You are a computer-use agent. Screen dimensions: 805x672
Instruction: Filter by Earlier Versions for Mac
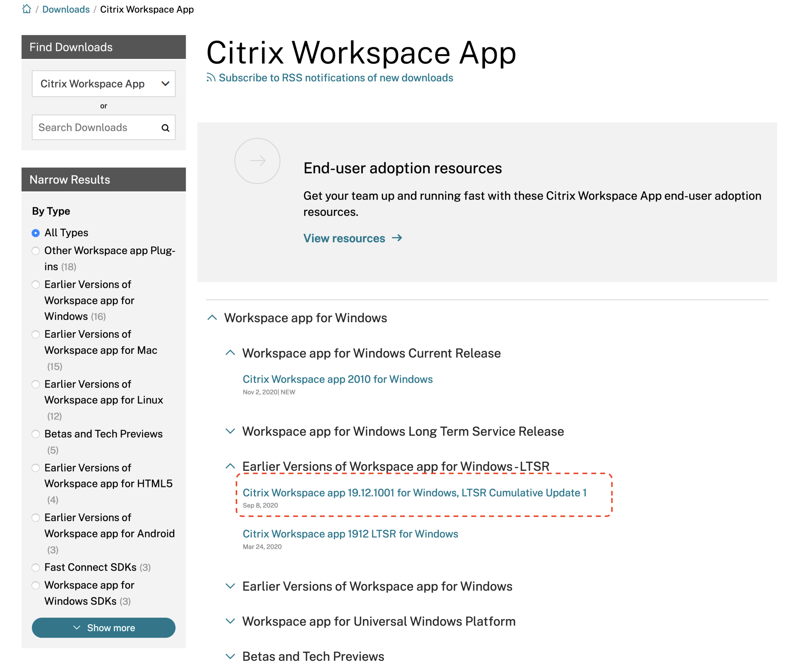[x=36, y=334]
